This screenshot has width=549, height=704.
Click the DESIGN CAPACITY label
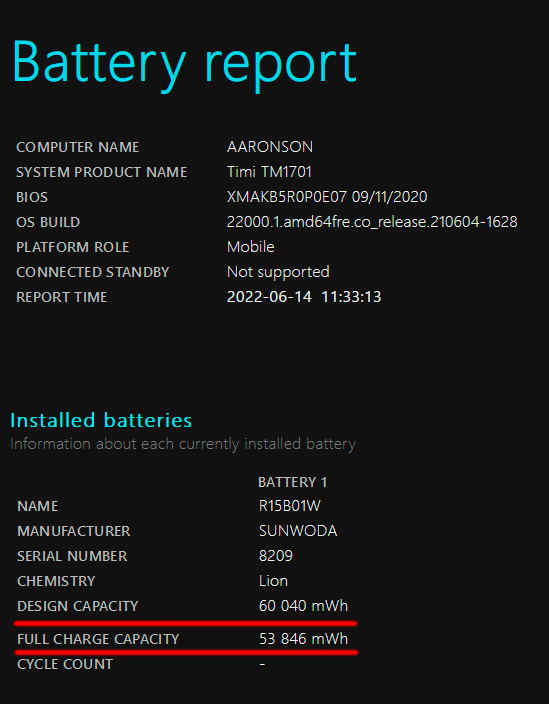coord(78,606)
